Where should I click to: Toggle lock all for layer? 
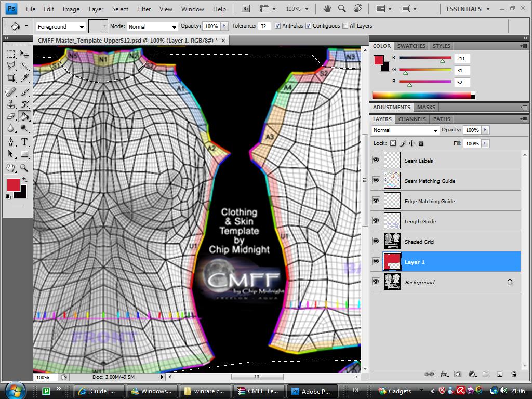point(421,143)
